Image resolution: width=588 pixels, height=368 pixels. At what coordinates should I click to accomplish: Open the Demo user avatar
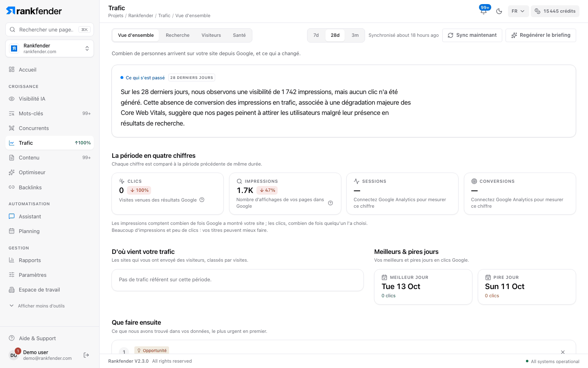coord(14,355)
